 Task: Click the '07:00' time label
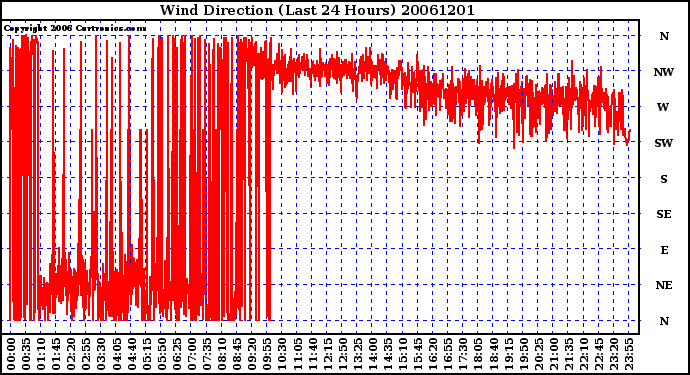(192, 354)
